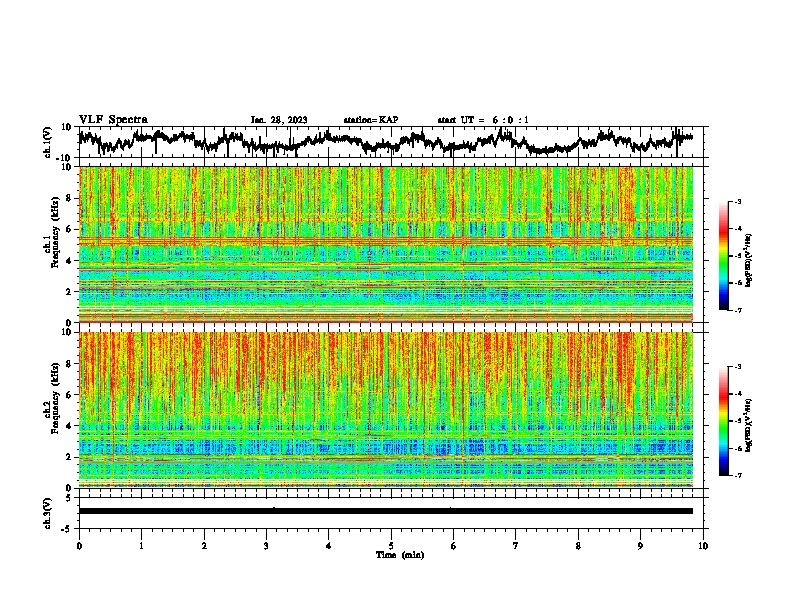Click the "3" tick on the time axis

(x=266, y=546)
